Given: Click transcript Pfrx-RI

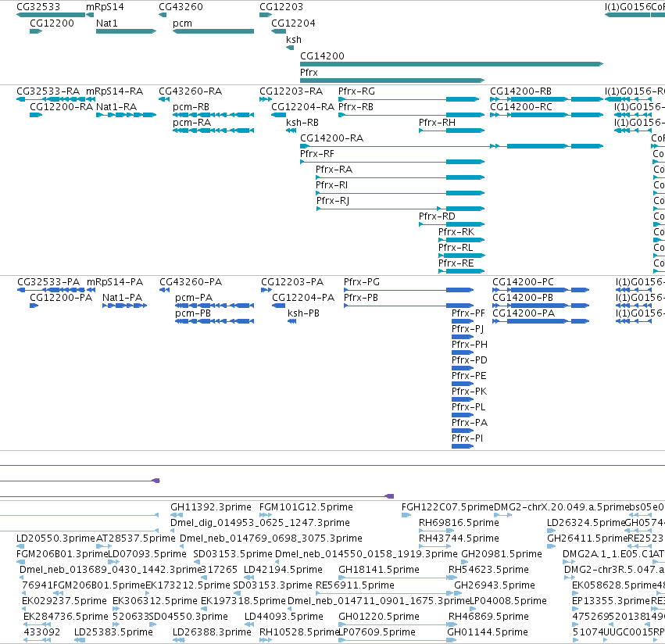Looking at the screenshot, I should point(400,193).
